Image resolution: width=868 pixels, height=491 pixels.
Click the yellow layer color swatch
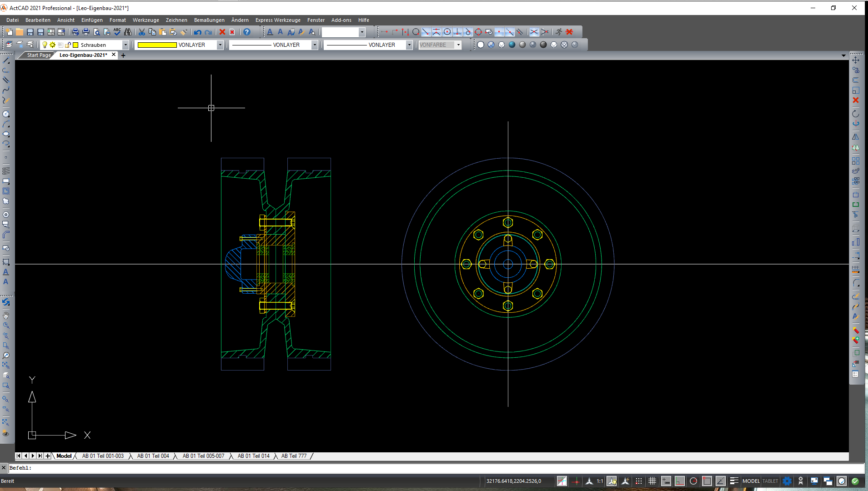coord(76,45)
